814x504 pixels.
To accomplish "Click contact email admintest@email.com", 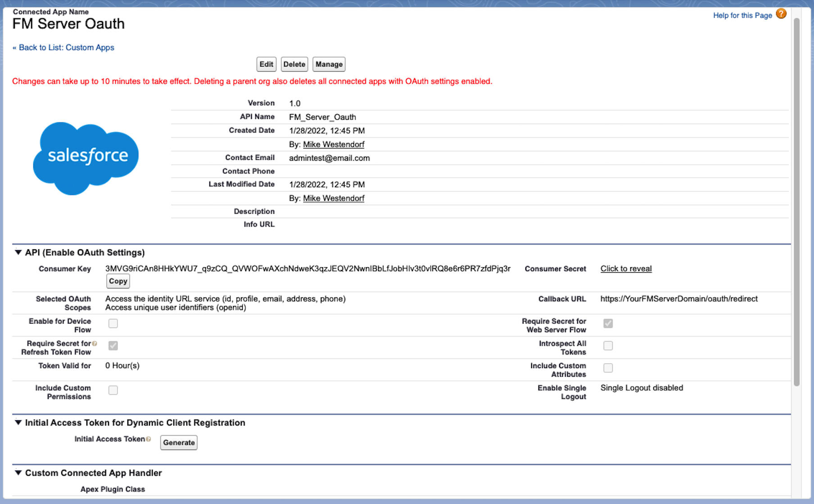I will point(330,158).
